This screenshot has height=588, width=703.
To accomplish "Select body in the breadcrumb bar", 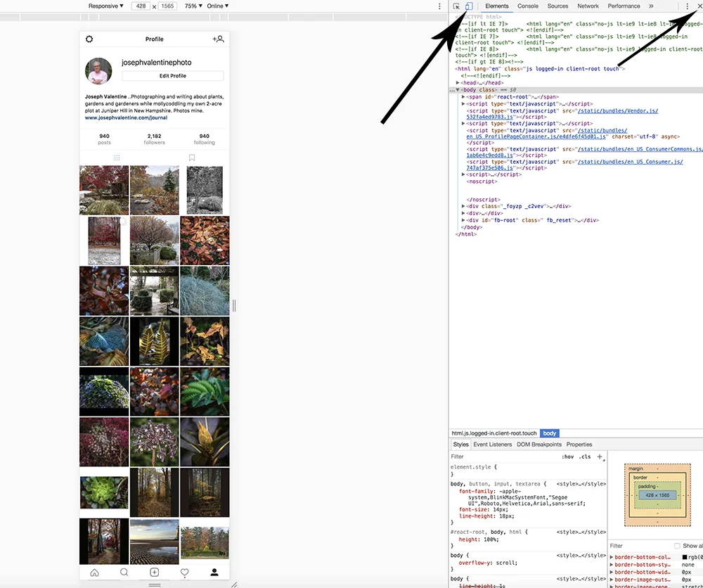I will tap(549, 433).
